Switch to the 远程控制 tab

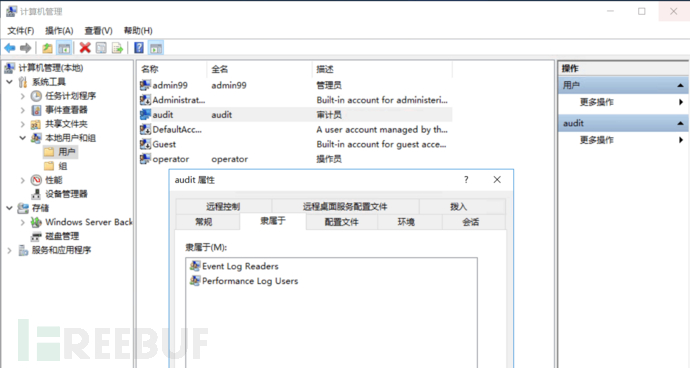[x=223, y=206]
